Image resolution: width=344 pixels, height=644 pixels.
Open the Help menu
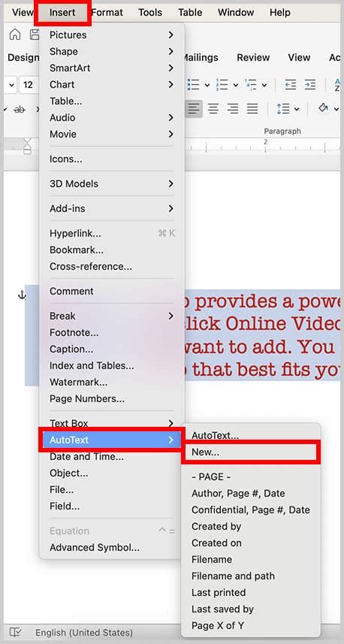click(280, 12)
